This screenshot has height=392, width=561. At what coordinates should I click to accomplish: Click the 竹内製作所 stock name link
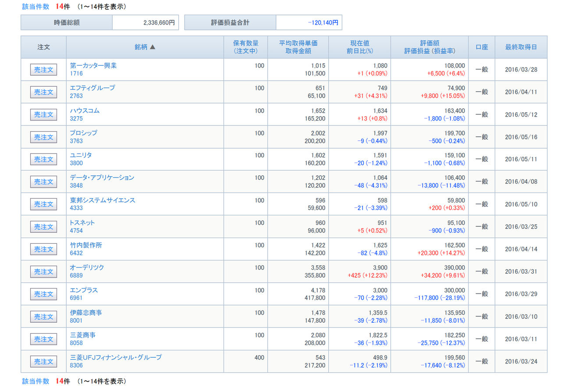(x=86, y=245)
